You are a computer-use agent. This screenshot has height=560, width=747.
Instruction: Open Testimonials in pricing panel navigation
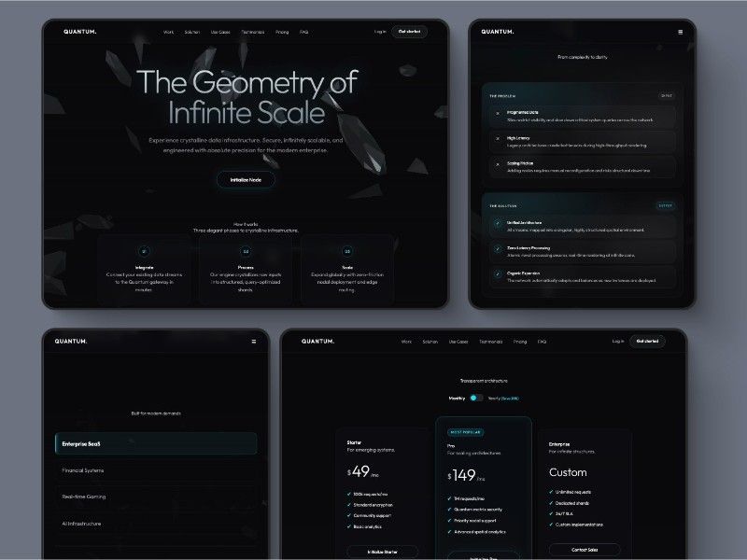coord(491,342)
